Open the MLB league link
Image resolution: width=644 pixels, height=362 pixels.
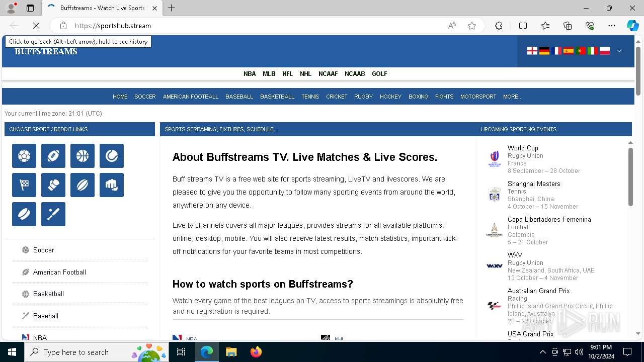coord(269,73)
